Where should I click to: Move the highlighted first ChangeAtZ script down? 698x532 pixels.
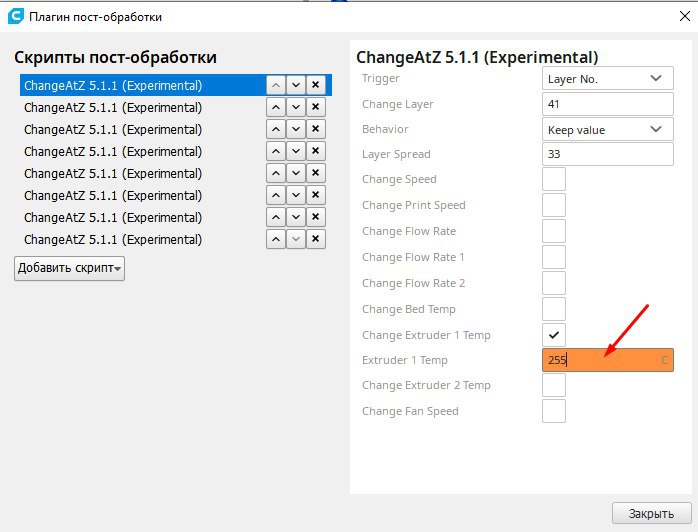[x=296, y=85]
